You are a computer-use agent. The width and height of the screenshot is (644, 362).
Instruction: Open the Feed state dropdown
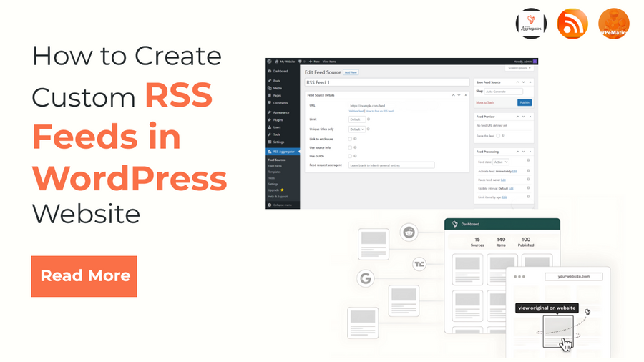(x=500, y=162)
